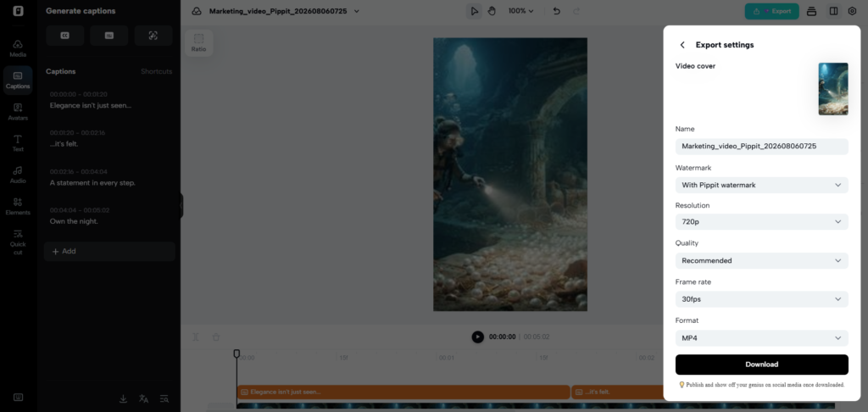The height and width of the screenshot is (412, 868).
Task: Click the video preview canvas
Action: 509,175
